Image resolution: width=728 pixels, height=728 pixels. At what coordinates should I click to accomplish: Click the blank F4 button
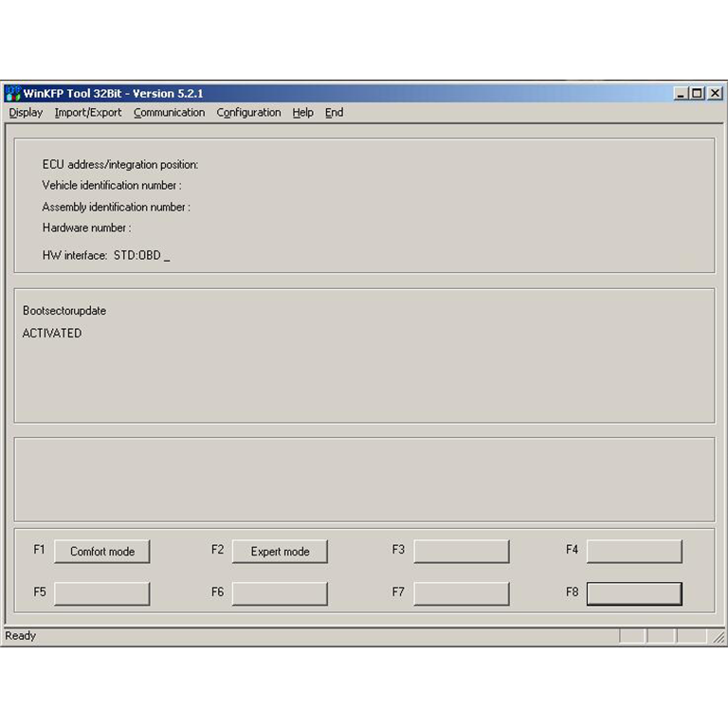tap(635, 552)
